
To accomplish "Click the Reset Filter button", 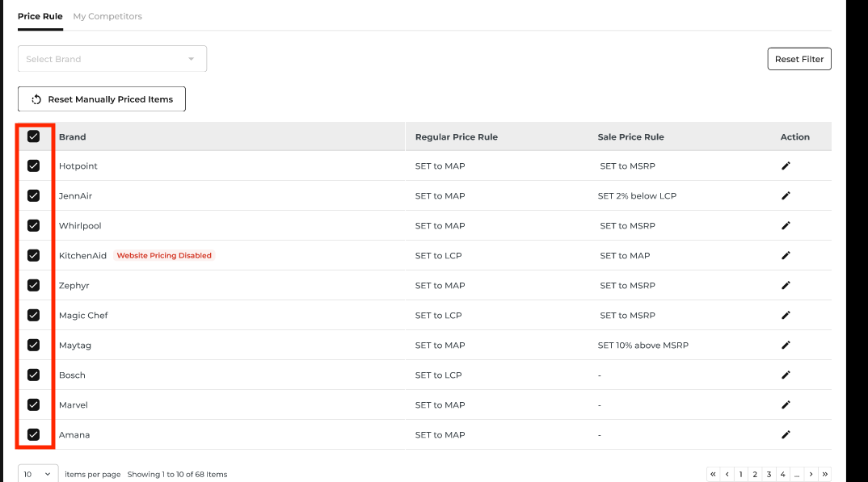I will point(799,59).
